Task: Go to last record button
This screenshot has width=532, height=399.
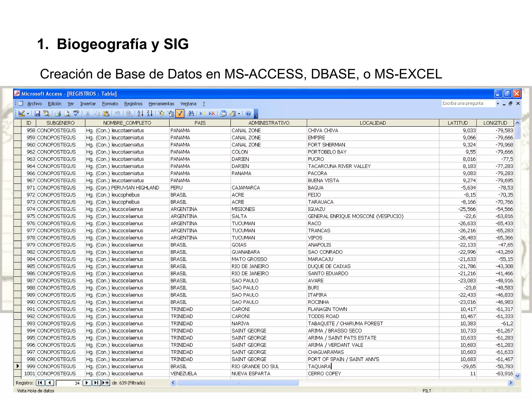Action: pos(96,383)
